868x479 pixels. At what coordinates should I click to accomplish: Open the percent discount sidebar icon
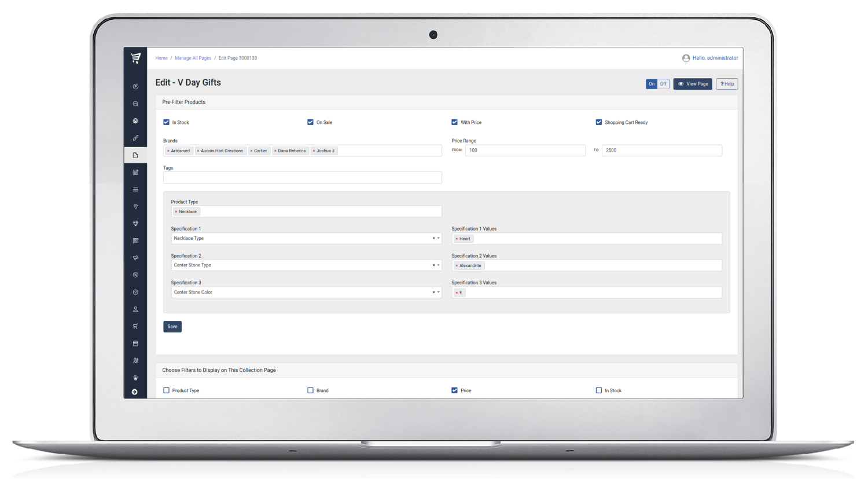135,275
